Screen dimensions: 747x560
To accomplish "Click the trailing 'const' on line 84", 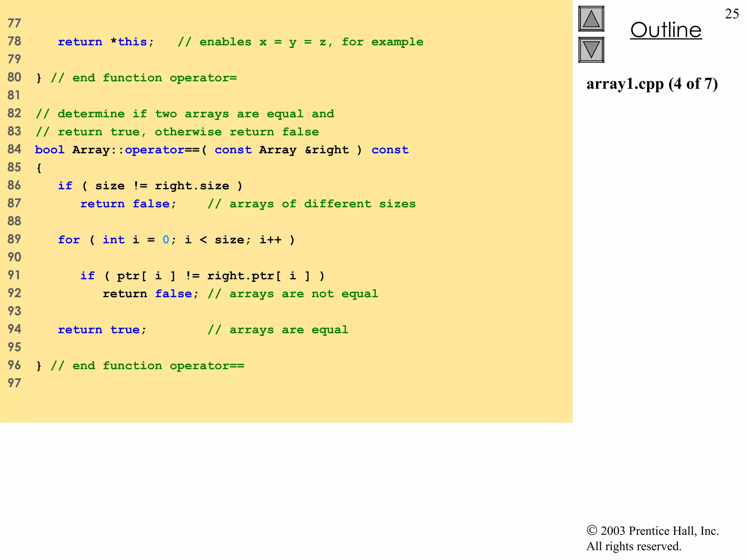I will [390, 150].
